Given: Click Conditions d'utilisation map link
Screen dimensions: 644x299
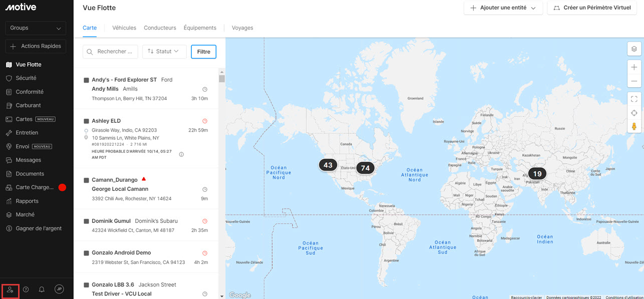Looking at the screenshot, I should (623, 297).
